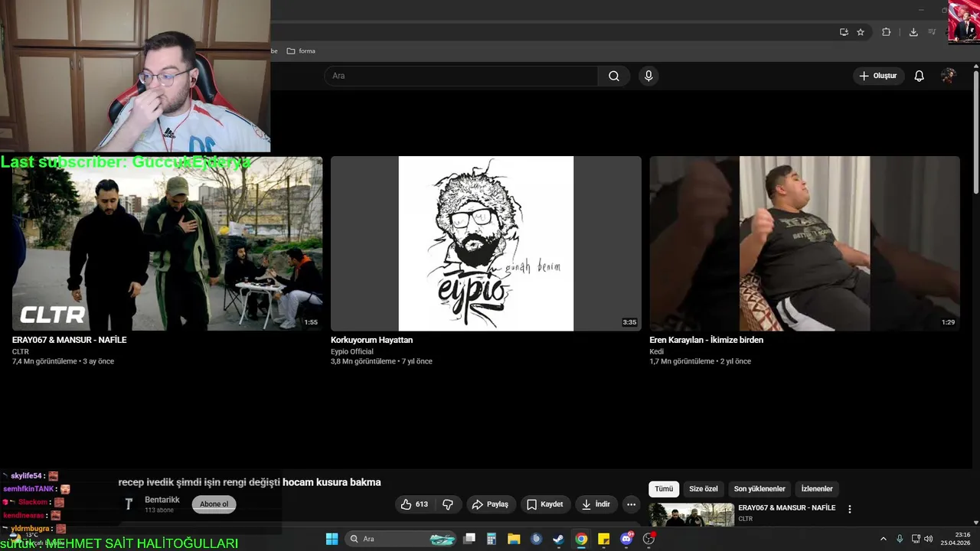Screen dimensions: 980x551
Task: Open Discord from the taskbar
Action: pos(626,539)
